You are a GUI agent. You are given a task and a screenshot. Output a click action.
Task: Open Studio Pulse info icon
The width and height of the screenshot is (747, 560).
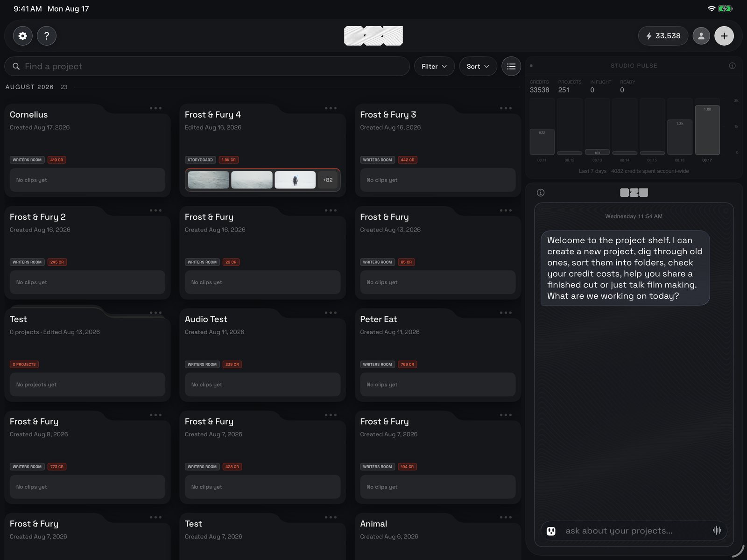click(732, 66)
